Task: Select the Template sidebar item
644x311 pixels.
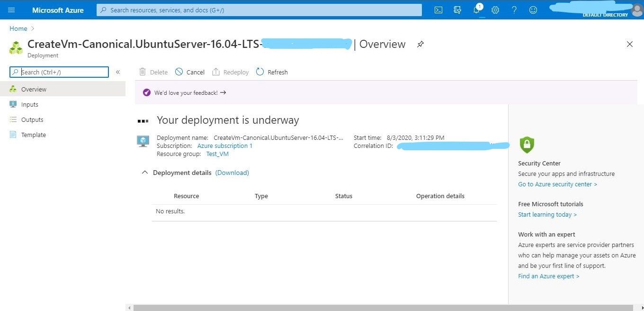Action: tap(33, 135)
